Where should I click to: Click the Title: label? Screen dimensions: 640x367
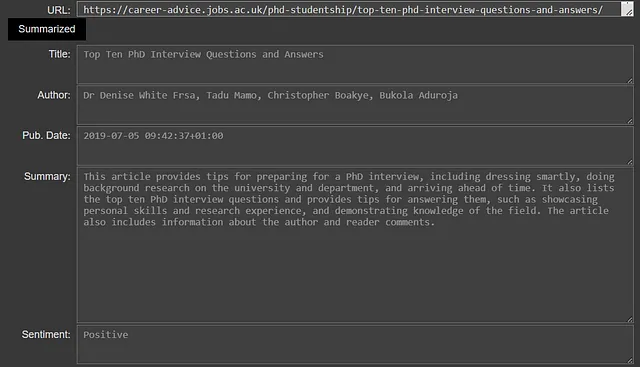pos(60,54)
